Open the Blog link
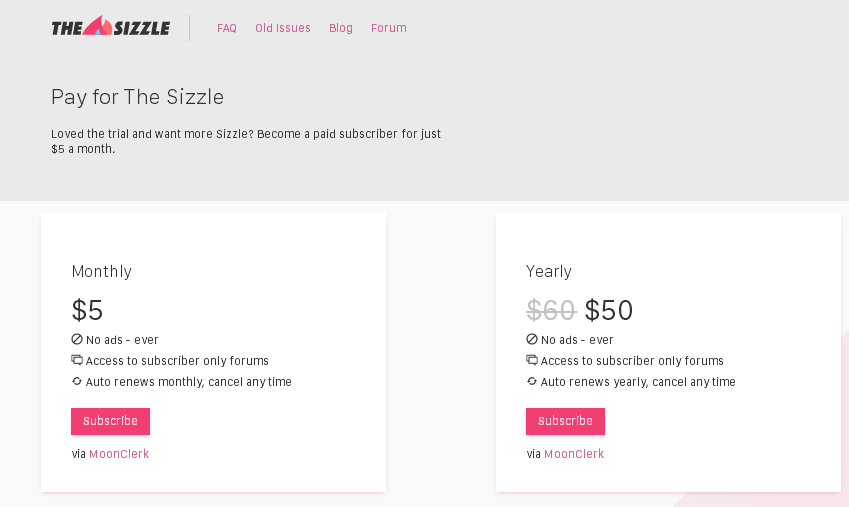 [341, 28]
